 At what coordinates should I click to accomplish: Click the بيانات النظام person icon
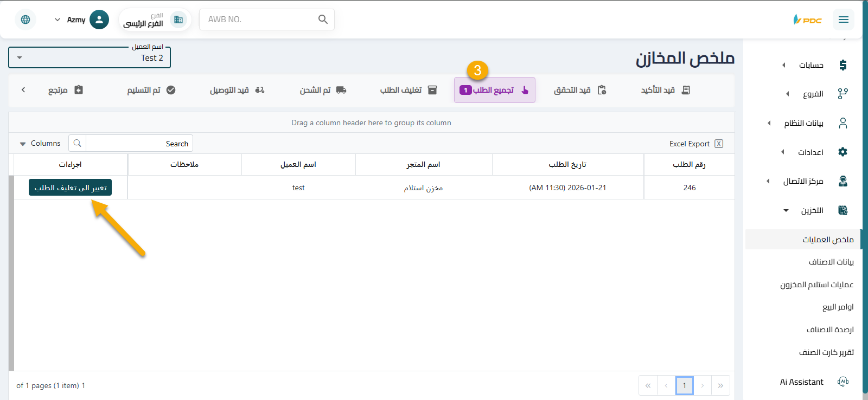843,123
